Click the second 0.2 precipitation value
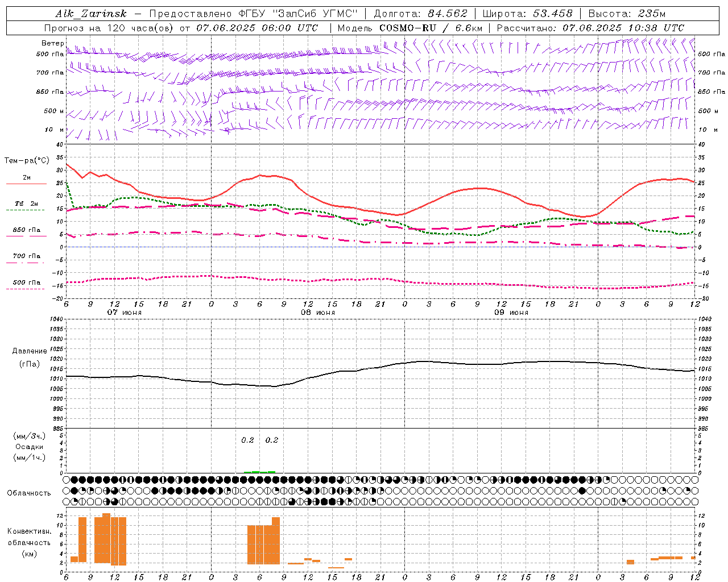This screenshot has height=582, width=728. [272, 440]
